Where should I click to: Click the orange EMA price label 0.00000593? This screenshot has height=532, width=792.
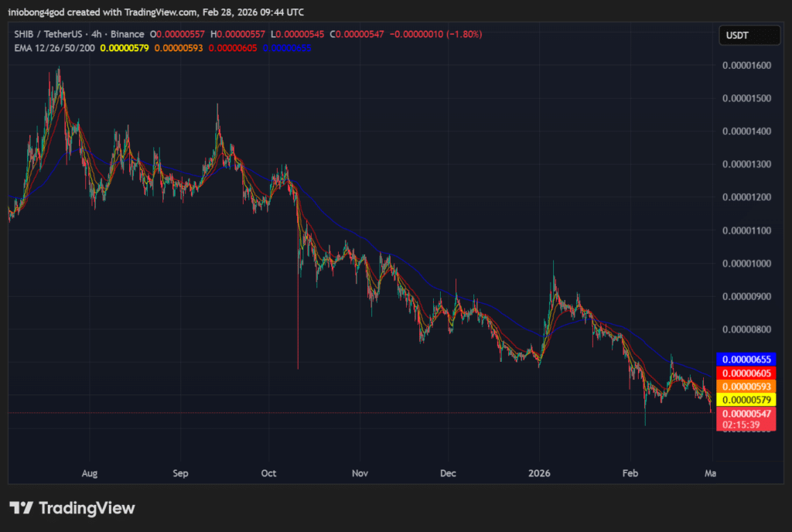tap(746, 386)
